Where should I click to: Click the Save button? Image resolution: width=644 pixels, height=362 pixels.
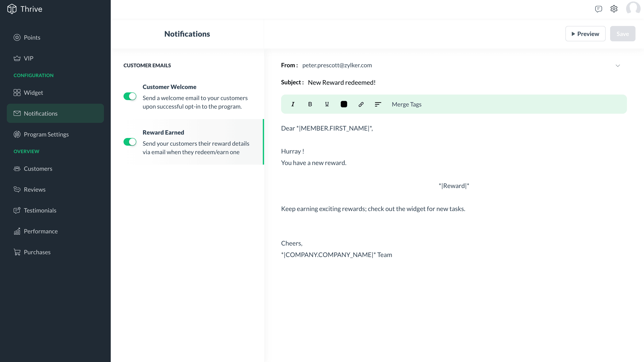pyautogui.click(x=622, y=34)
